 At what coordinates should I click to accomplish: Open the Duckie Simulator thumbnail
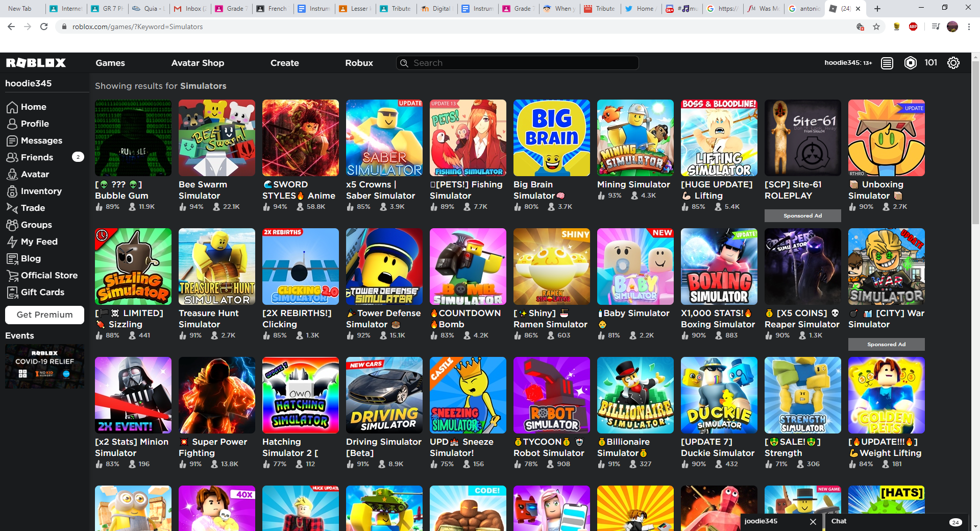coord(719,395)
